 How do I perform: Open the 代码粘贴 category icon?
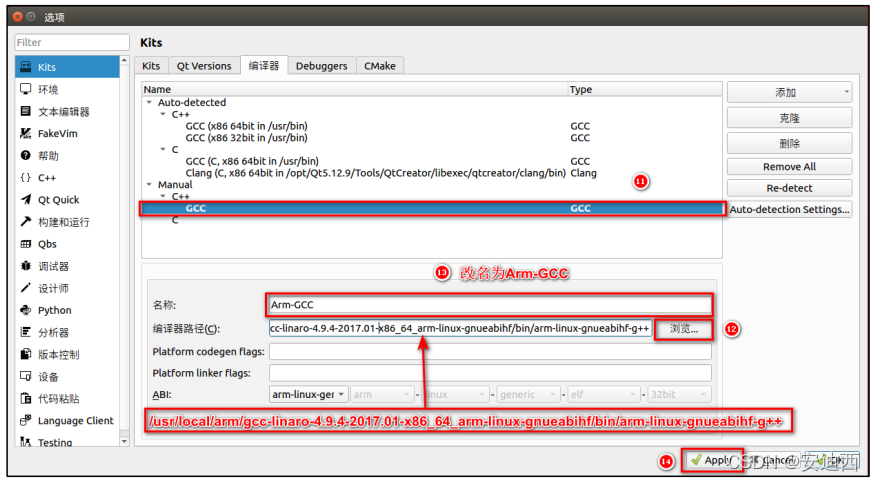point(26,398)
